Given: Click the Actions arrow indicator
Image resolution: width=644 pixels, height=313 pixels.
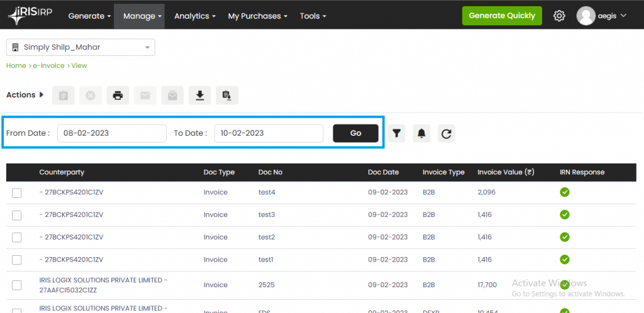Looking at the screenshot, I should click(41, 95).
